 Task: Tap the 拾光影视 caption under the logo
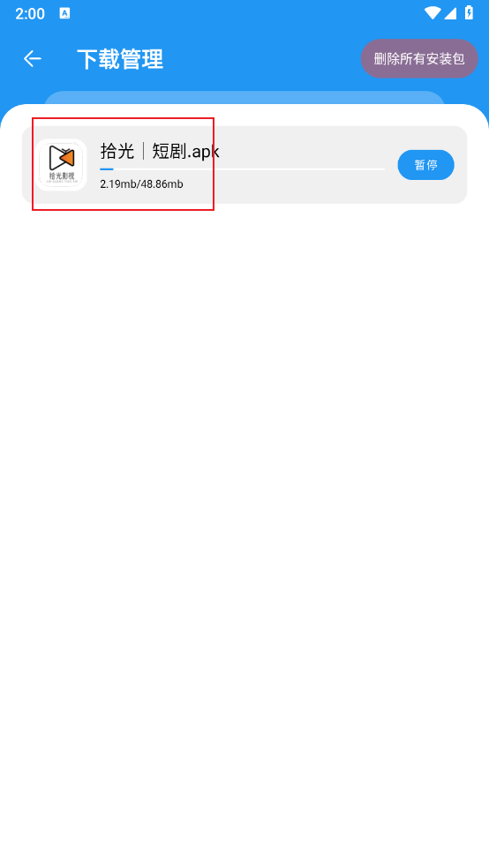click(61, 176)
